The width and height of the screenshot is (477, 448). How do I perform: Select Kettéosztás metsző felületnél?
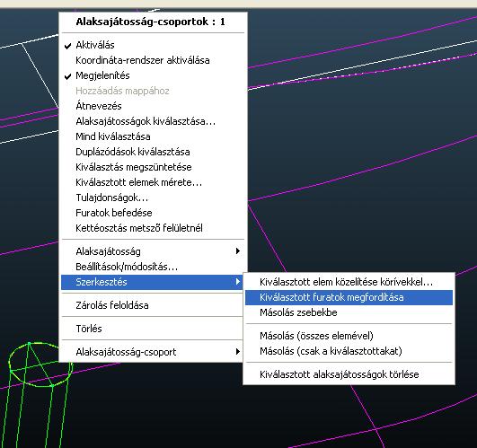152,228
